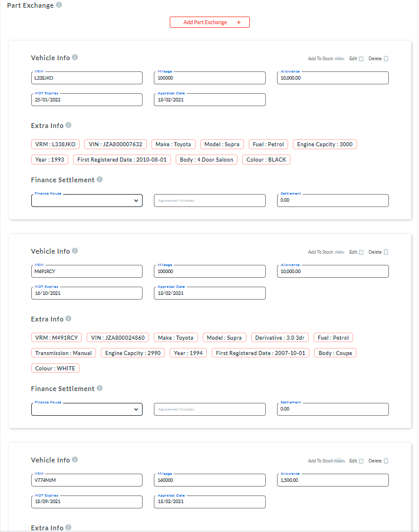Click the 'Model : Supra' tag for L338JKO
Viewport: 419px width, 532px height.
[222, 145]
